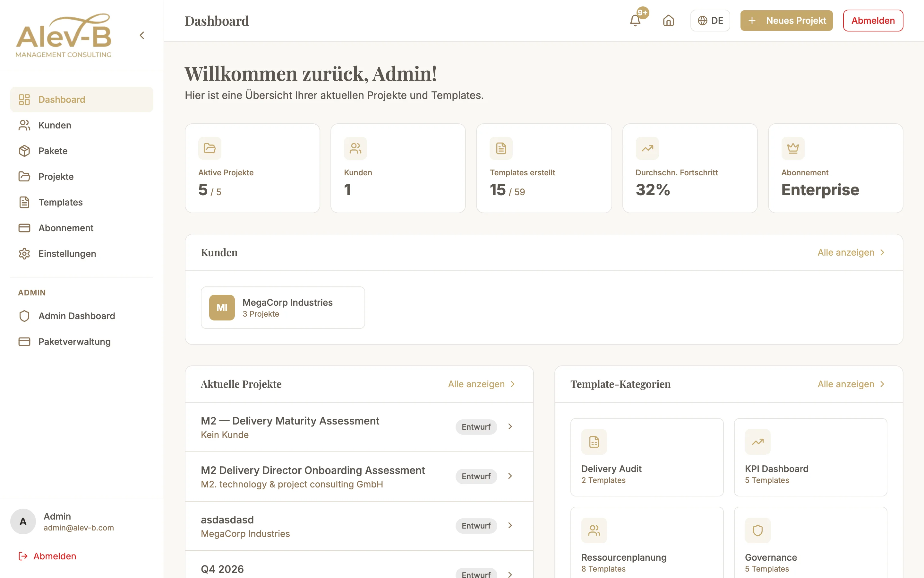Screen dimensions: 924x578
Task: Click the Abonnement card icon in sidebar
Action: (x=24, y=228)
